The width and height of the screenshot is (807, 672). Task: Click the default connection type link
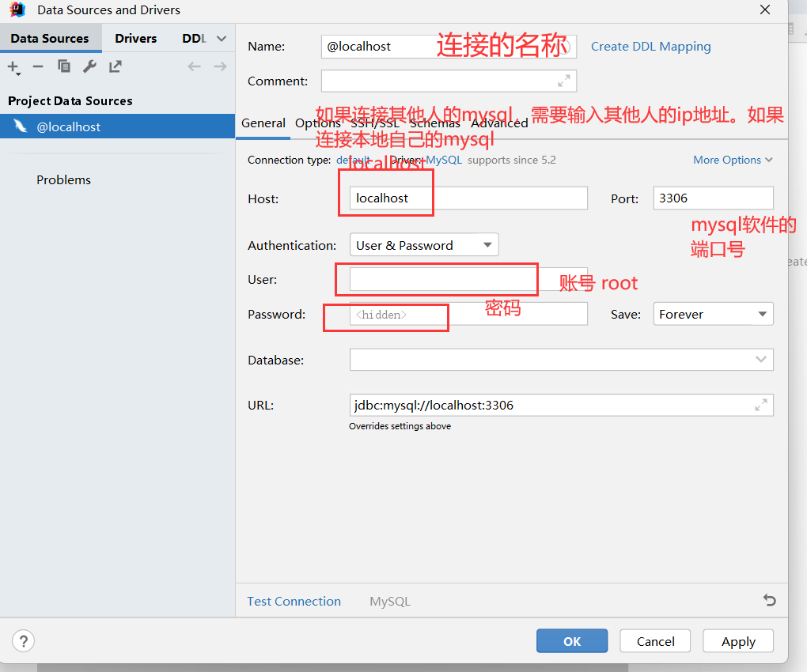tap(353, 160)
